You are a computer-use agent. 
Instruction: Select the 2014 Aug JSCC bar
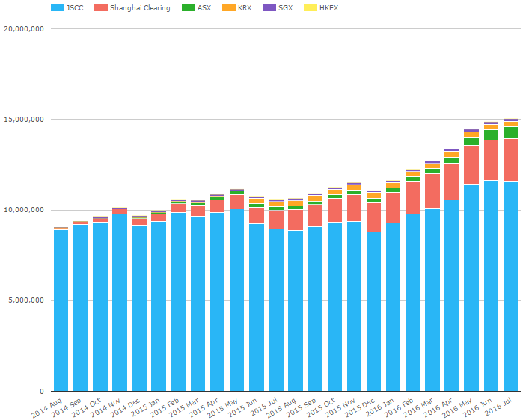pyautogui.click(x=61, y=310)
